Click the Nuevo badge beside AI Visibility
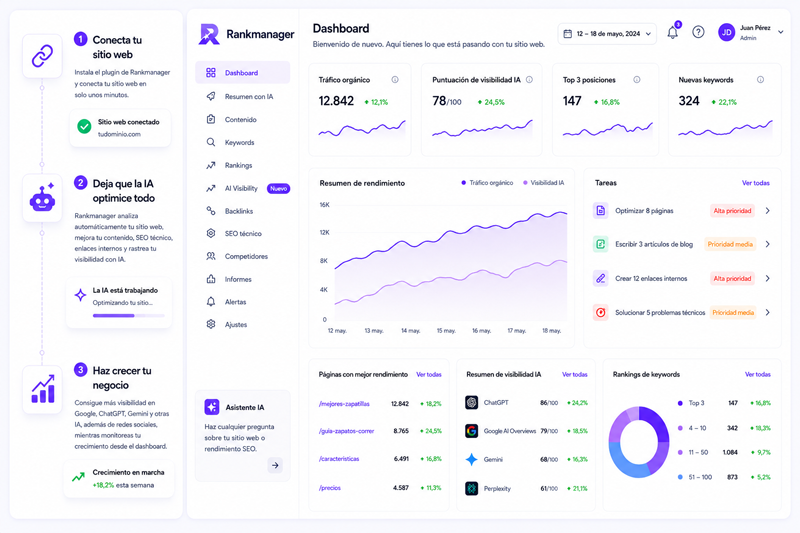This screenshot has width=800, height=533. click(279, 188)
